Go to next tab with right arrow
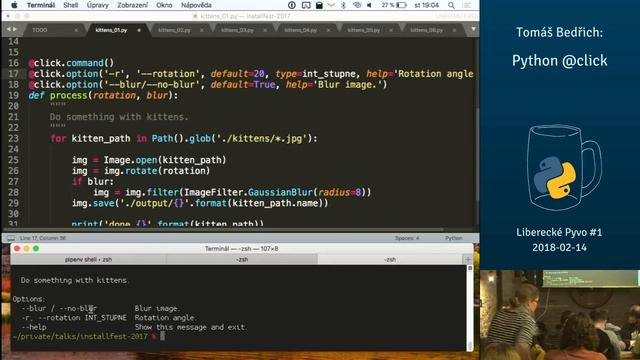The height and width of the screenshot is (360, 640). point(15,29)
